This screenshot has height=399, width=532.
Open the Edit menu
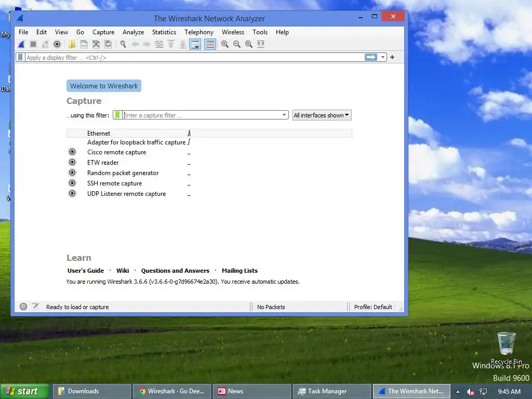point(42,32)
